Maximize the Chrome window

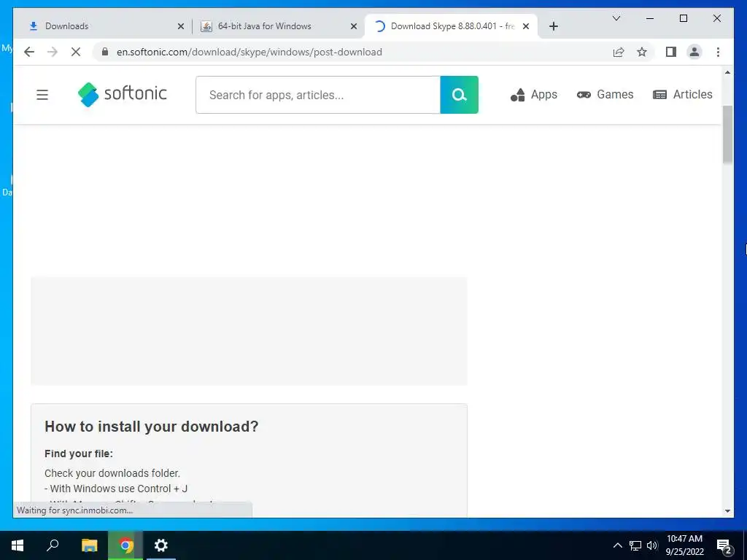pyautogui.click(x=684, y=18)
